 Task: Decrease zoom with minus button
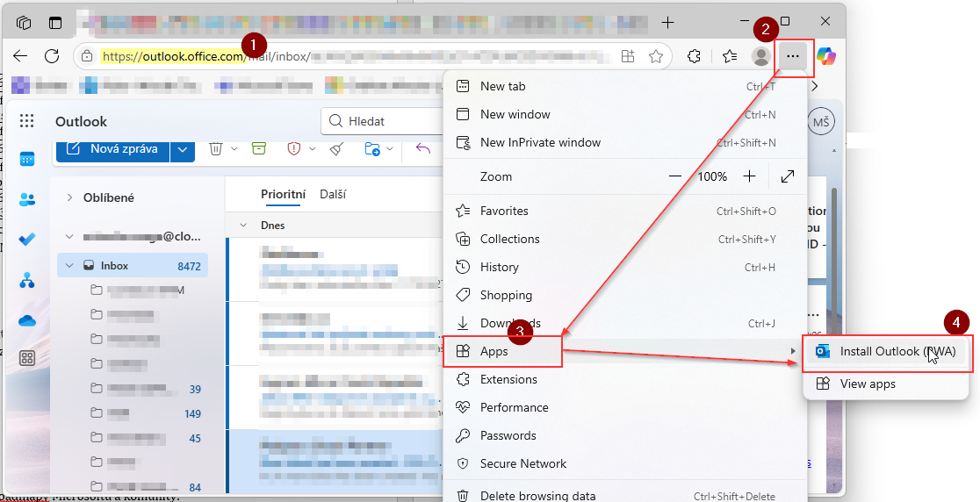(675, 176)
